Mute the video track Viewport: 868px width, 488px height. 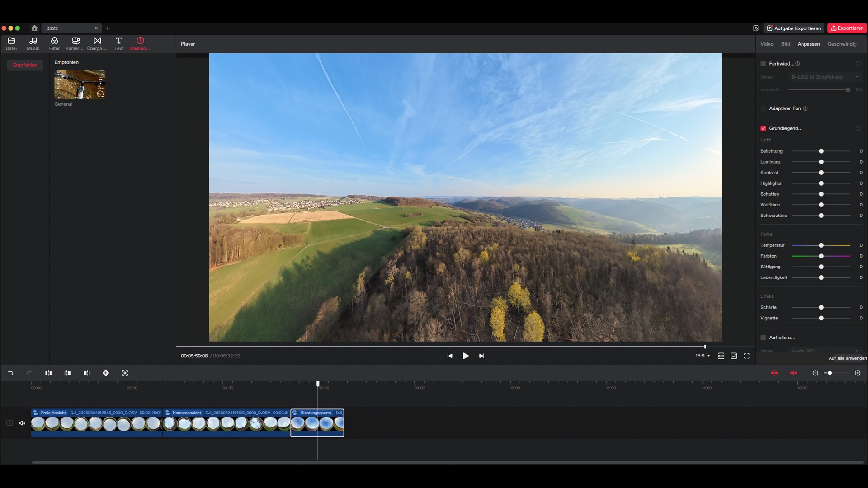click(x=22, y=423)
